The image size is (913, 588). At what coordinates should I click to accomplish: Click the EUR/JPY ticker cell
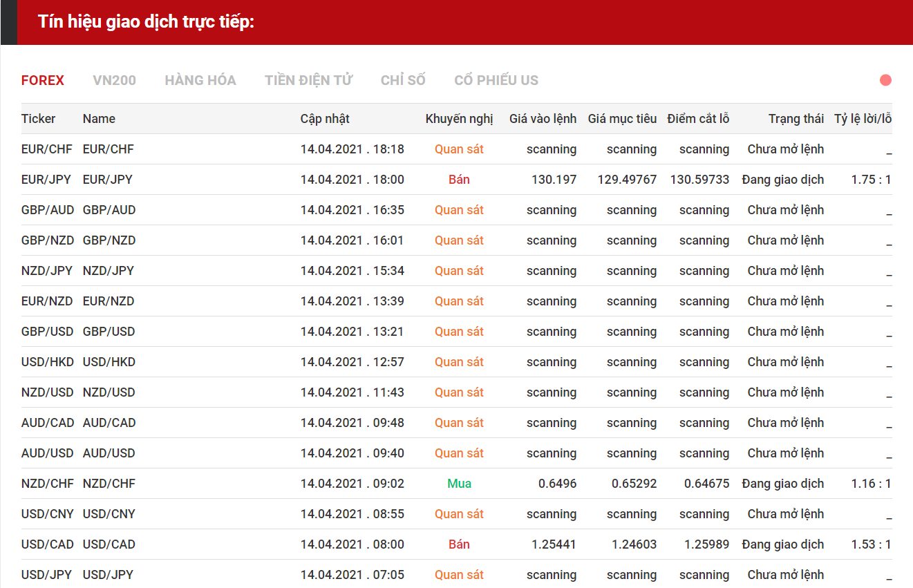tap(46, 180)
